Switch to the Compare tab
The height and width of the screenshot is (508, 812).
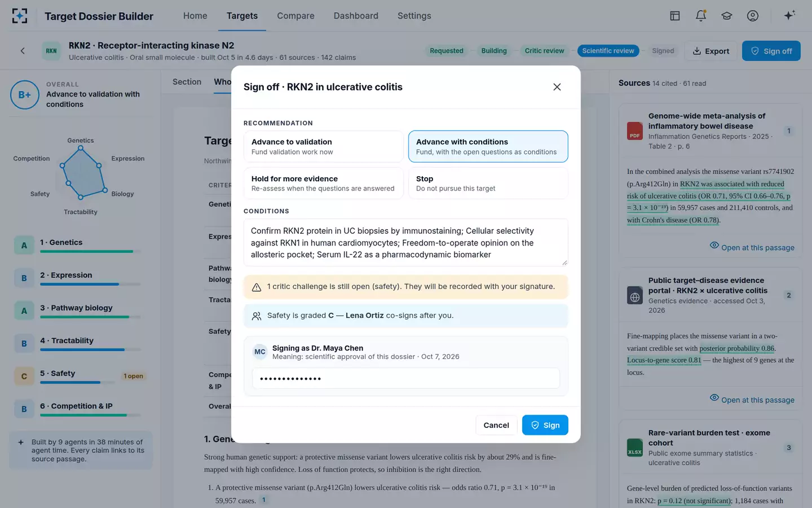(x=295, y=16)
